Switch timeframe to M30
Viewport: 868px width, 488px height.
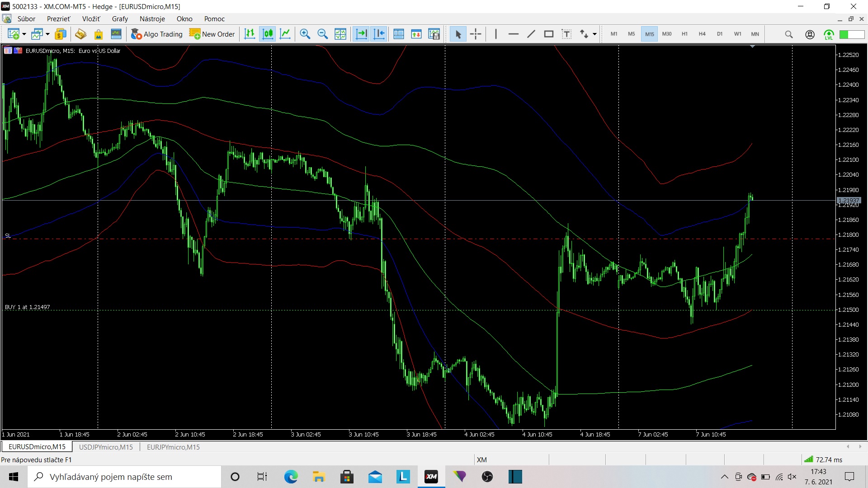[667, 34]
